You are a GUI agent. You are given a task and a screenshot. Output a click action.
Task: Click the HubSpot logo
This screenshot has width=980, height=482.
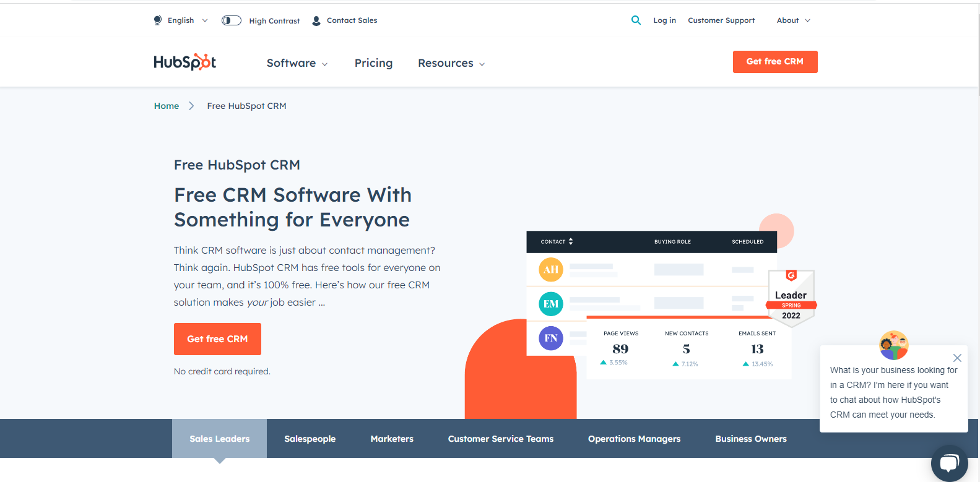[184, 62]
